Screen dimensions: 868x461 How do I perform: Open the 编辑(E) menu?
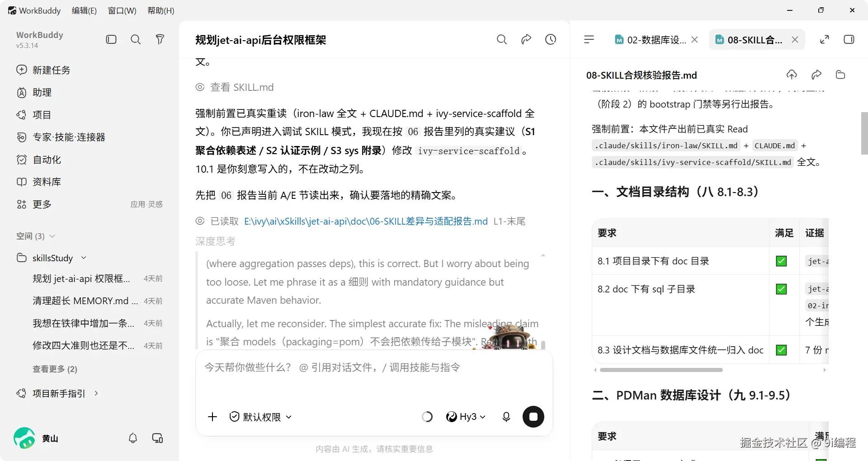point(84,10)
